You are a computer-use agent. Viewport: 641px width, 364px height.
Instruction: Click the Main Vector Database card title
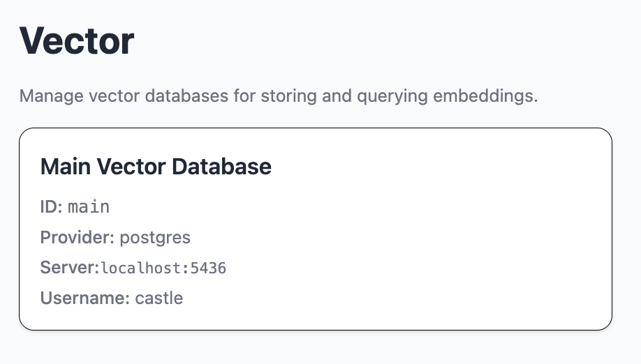tap(156, 167)
